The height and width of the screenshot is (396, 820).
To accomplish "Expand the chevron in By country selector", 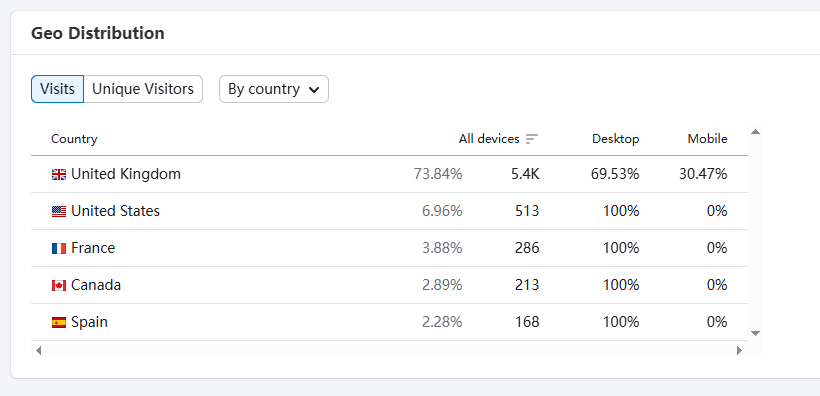I will tap(314, 89).
